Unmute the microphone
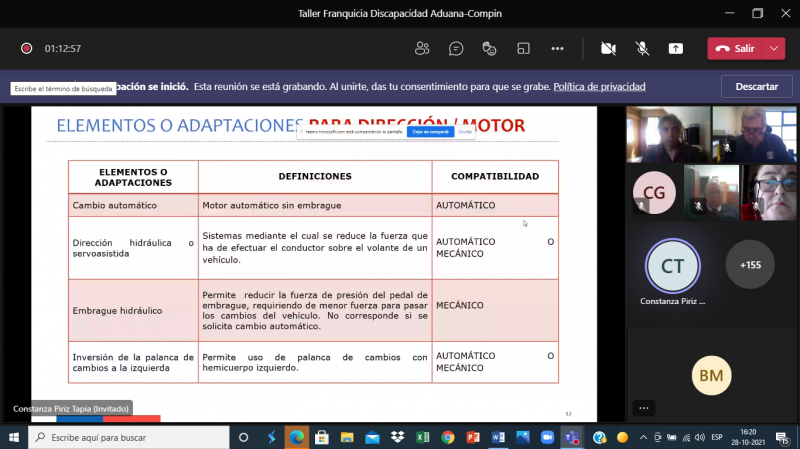 tap(642, 48)
